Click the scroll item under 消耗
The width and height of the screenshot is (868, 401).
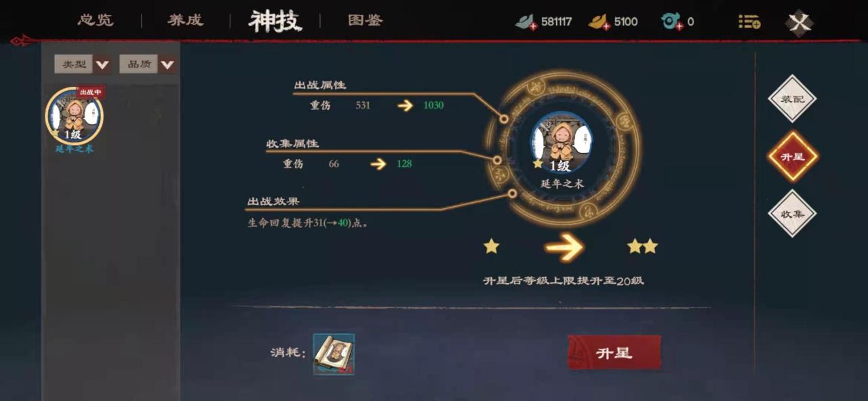tap(334, 354)
